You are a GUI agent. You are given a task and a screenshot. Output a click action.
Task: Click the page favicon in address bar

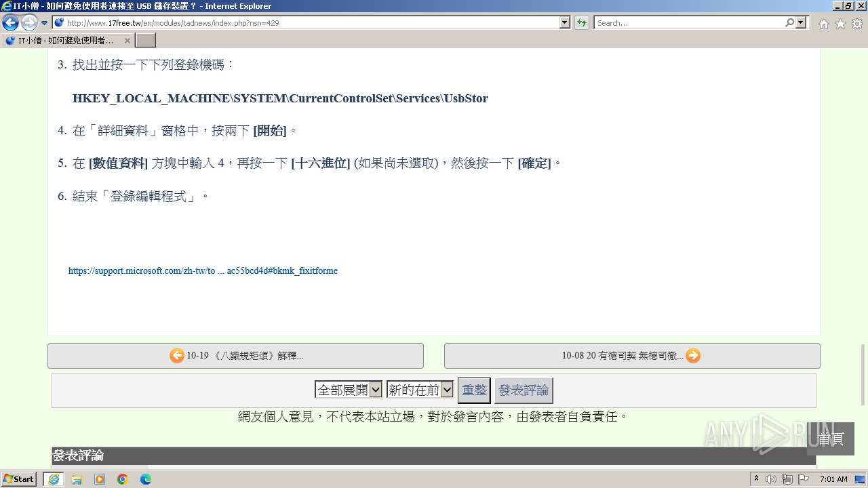pos(59,23)
